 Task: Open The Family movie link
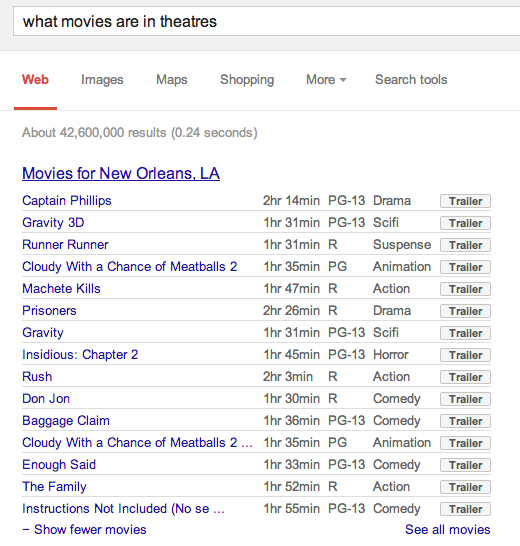coord(54,486)
